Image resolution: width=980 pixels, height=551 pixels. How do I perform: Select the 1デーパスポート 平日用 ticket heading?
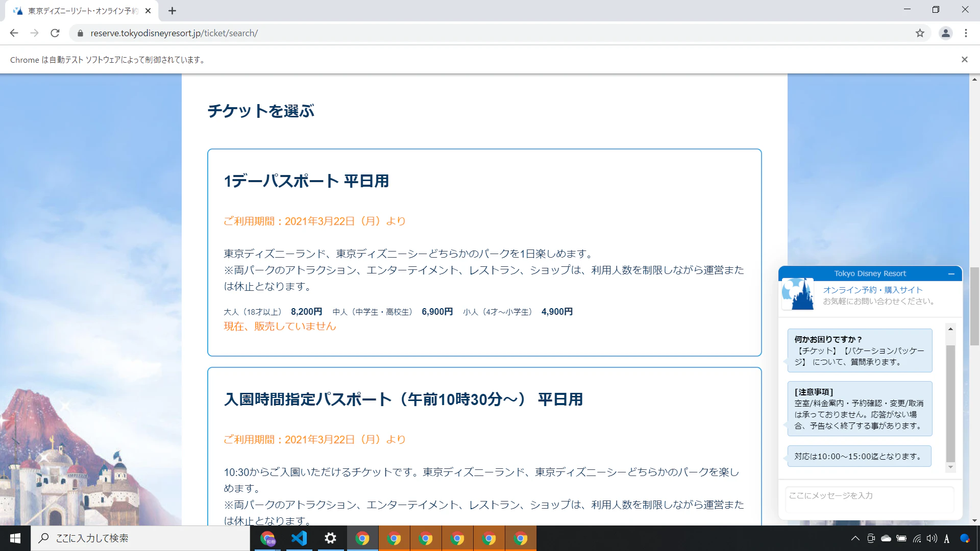tap(306, 181)
